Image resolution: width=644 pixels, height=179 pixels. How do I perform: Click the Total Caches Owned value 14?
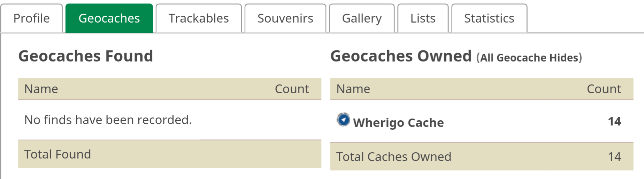(614, 157)
